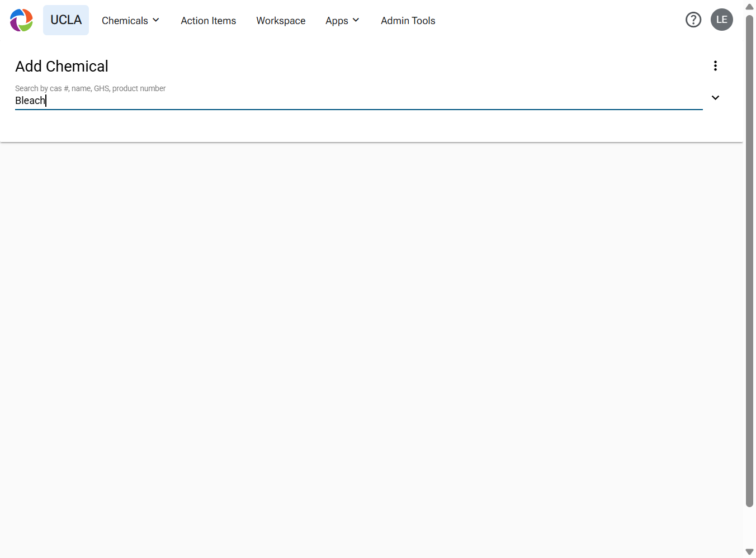
Task: Click the scrollbar up arrow
Action: coord(749,7)
